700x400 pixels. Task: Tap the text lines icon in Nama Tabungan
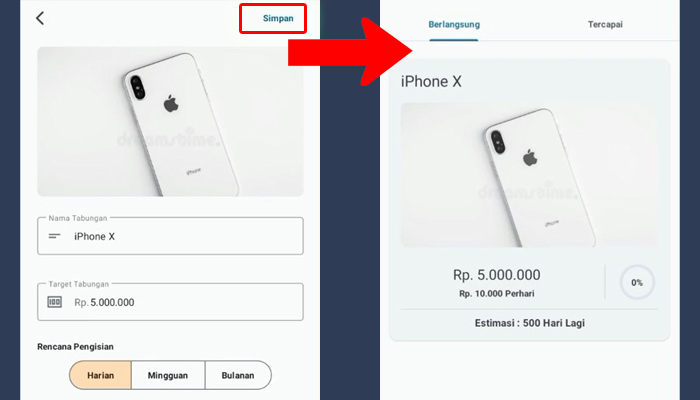click(54, 236)
